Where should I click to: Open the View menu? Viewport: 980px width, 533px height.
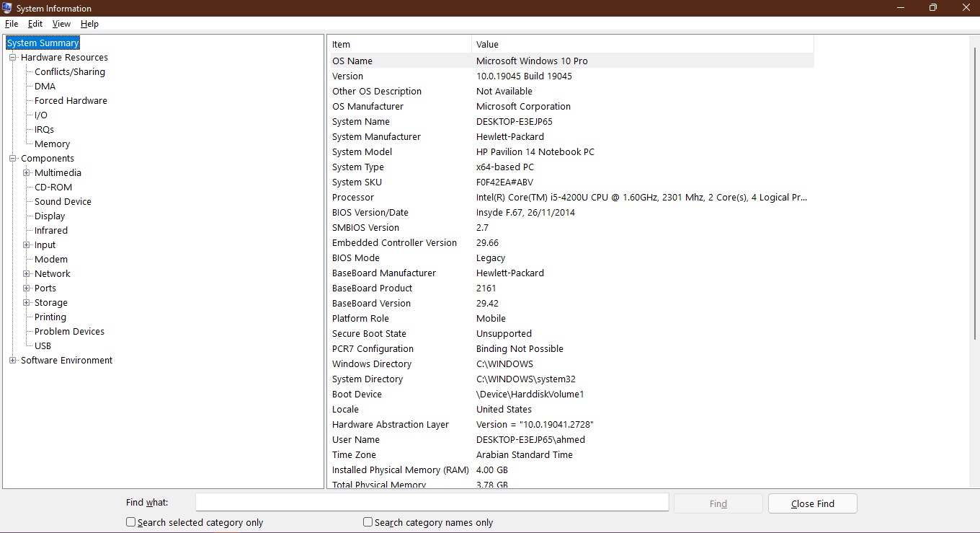[x=61, y=24]
